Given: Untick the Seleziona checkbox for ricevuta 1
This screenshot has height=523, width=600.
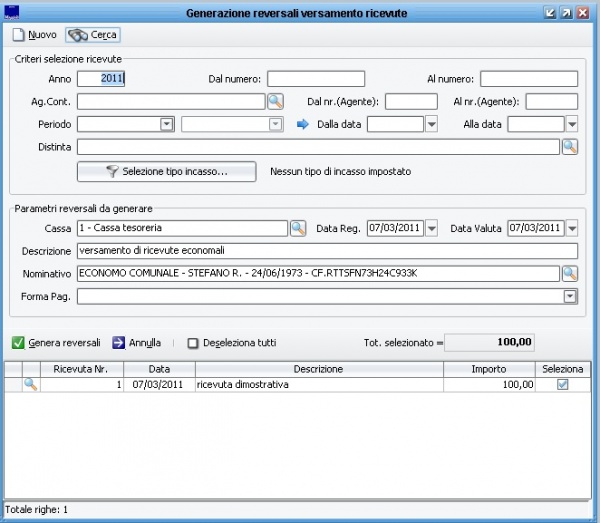Looking at the screenshot, I should (x=562, y=384).
